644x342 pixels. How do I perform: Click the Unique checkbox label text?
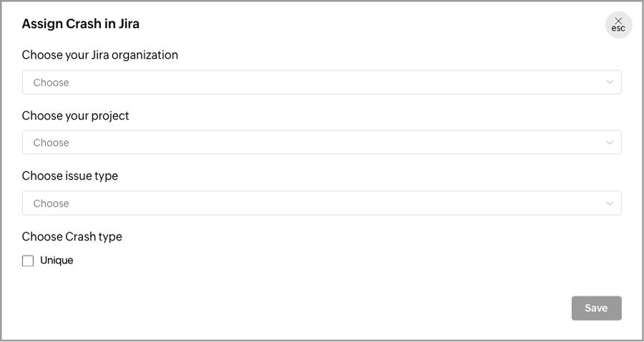[x=57, y=260]
